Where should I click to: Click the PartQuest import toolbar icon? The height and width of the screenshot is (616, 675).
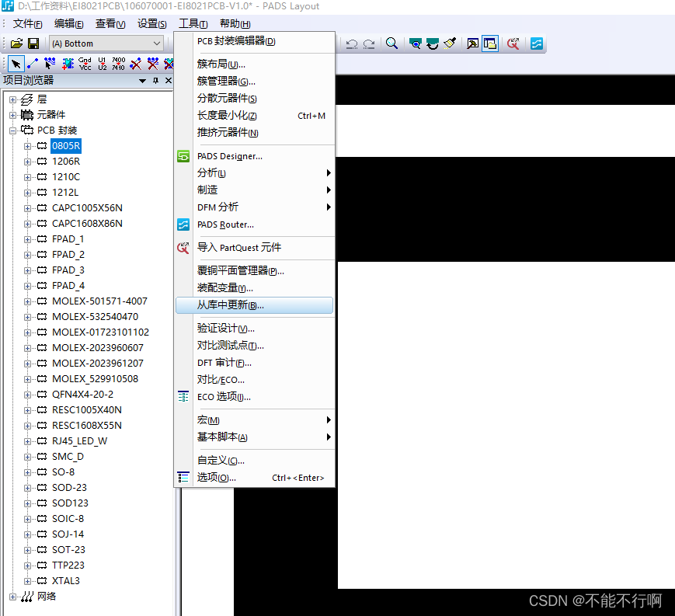click(x=513, y=44)
